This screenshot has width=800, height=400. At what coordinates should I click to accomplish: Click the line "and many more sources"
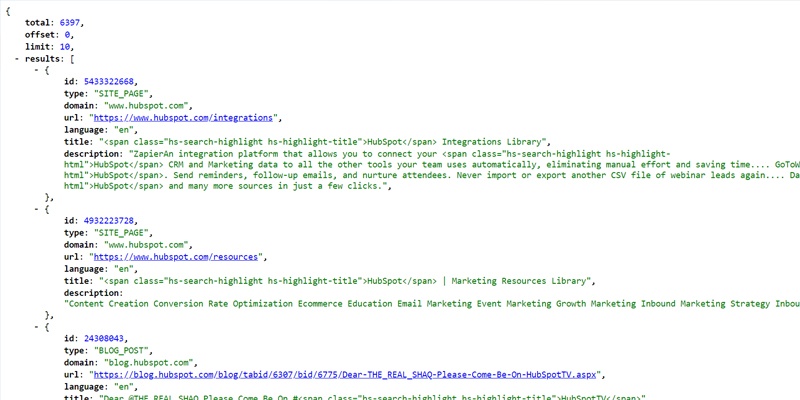pos(227,186)
